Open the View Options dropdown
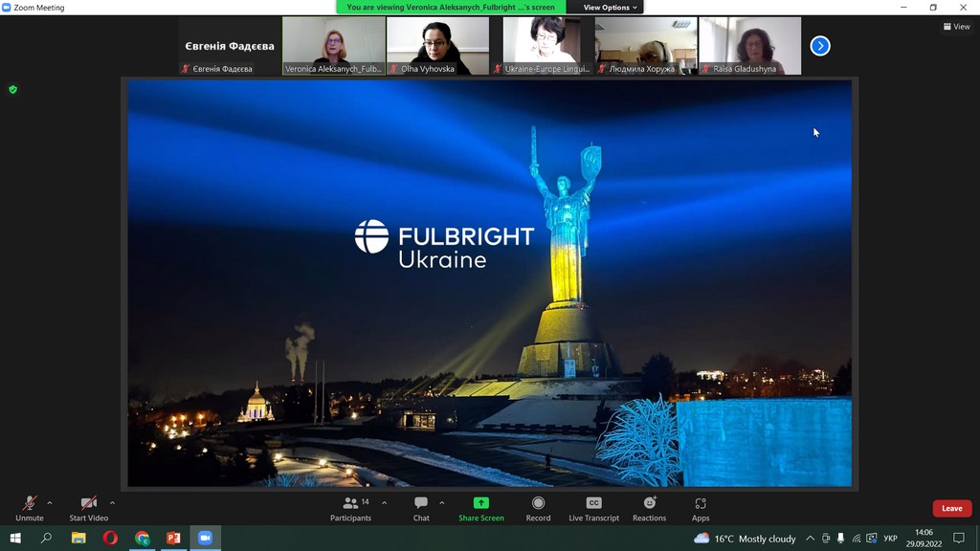 [610, 8]
